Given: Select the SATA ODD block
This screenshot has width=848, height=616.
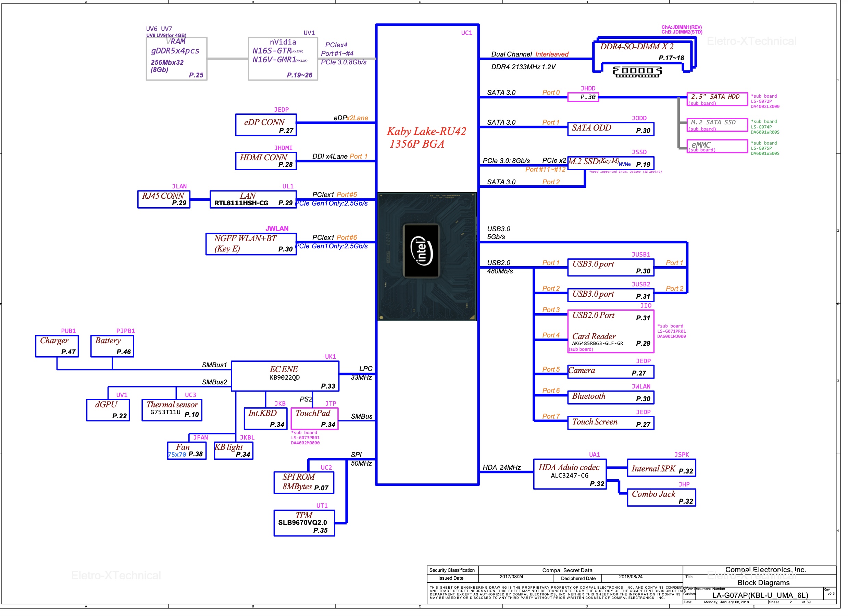Looking at the screenshot, I should click(x=611, y=129).
